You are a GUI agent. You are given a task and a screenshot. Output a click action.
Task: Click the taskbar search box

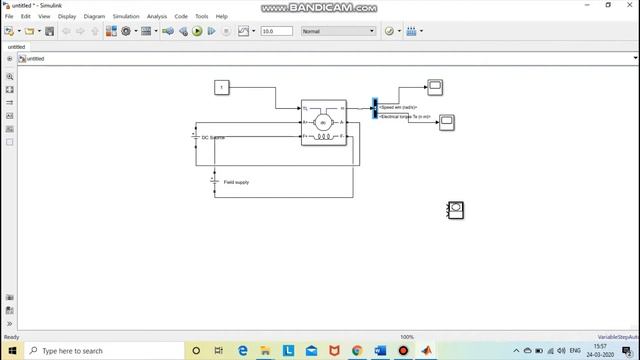pyautogui.click(x=105, y=351)
